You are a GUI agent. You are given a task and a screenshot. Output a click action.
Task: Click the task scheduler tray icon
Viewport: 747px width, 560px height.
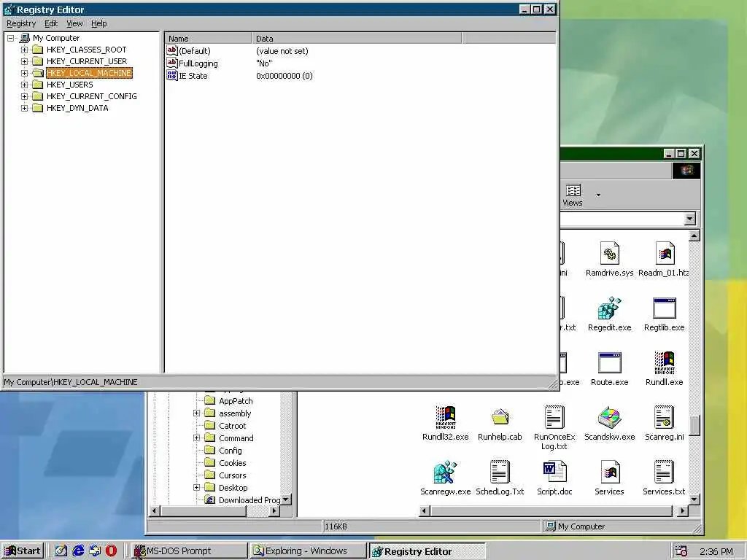681,551
